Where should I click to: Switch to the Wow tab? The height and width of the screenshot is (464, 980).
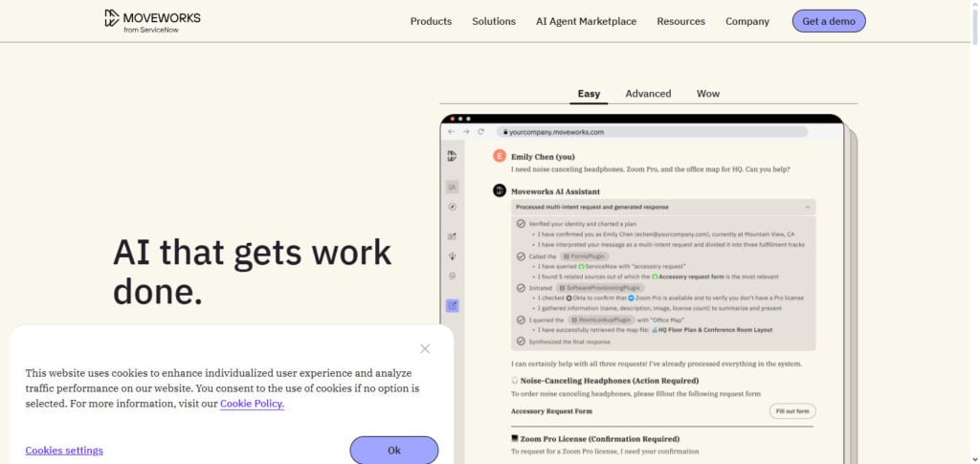[708, 94]
